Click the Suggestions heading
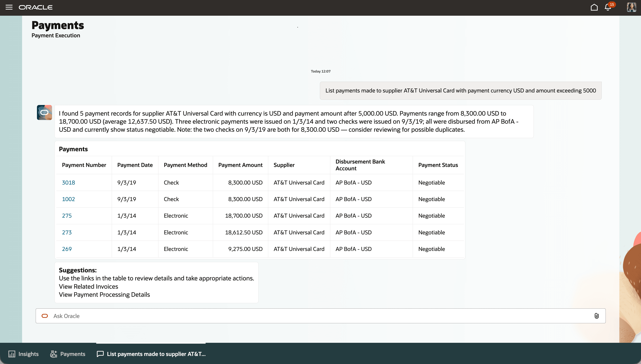641x364 pixels. tap(78, 270)
